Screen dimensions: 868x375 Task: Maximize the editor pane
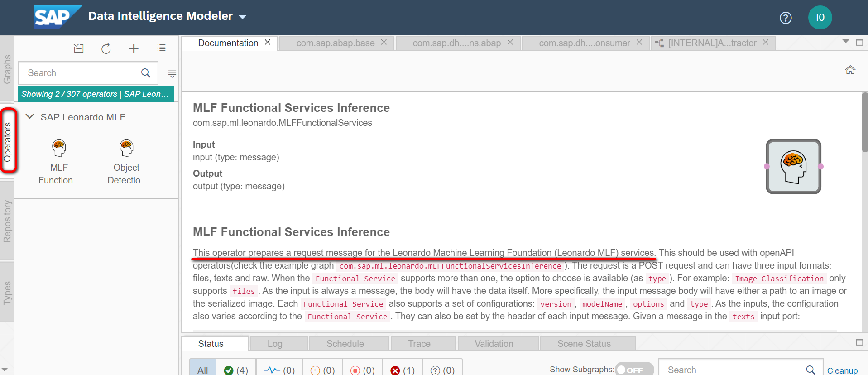coord(859,42)
